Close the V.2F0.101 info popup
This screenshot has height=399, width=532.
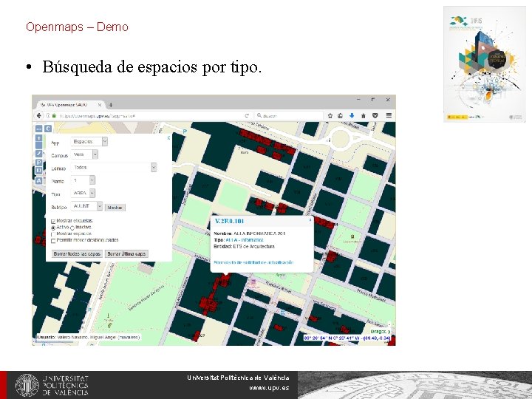tap(310, 220)
